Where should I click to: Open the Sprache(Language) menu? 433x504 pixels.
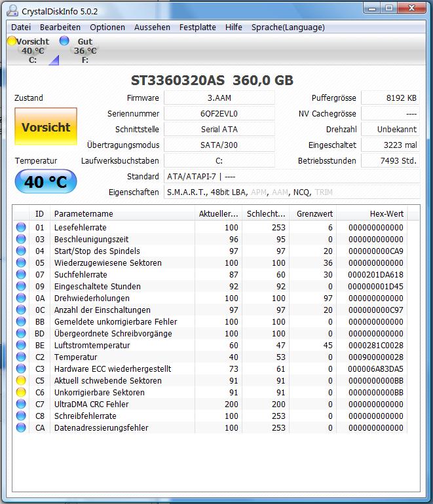tap(288, 27)
